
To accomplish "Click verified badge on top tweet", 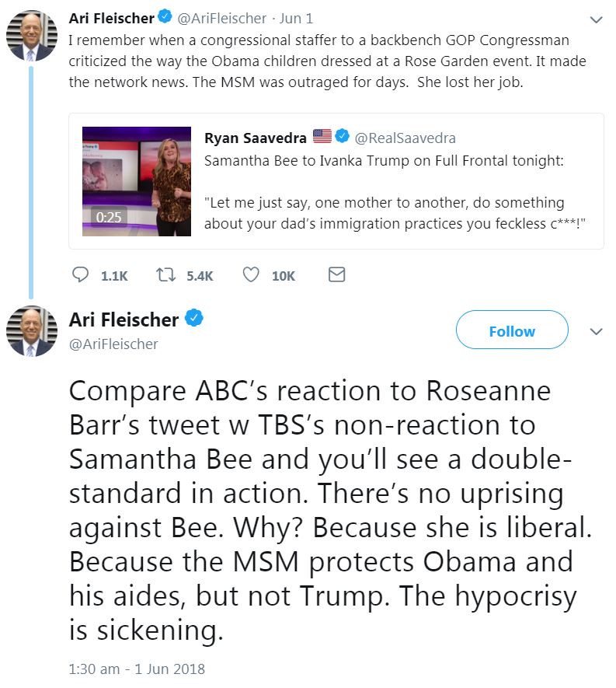I will [166, 18].
